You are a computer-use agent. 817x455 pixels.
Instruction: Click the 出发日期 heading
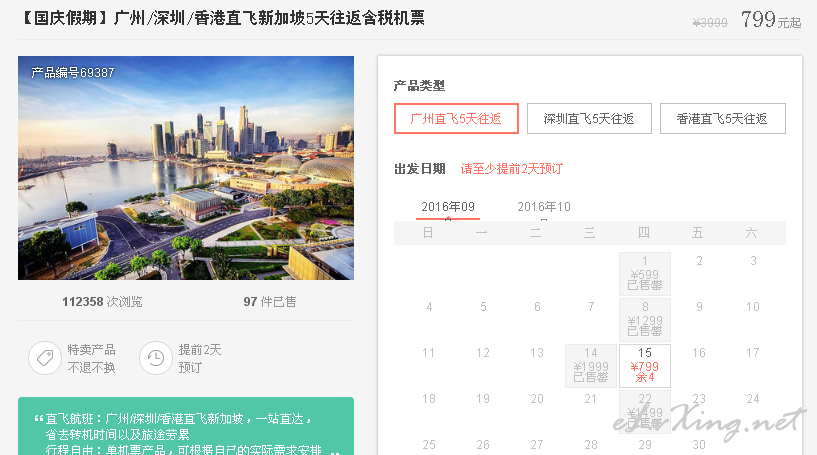point(420,169)
